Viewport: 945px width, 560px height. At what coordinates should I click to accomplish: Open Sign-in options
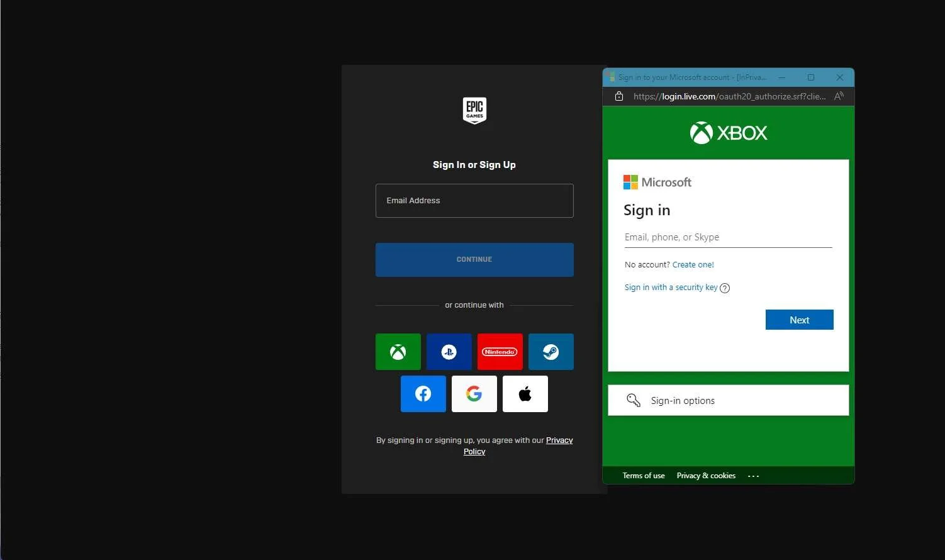click(x=729, y=400)
